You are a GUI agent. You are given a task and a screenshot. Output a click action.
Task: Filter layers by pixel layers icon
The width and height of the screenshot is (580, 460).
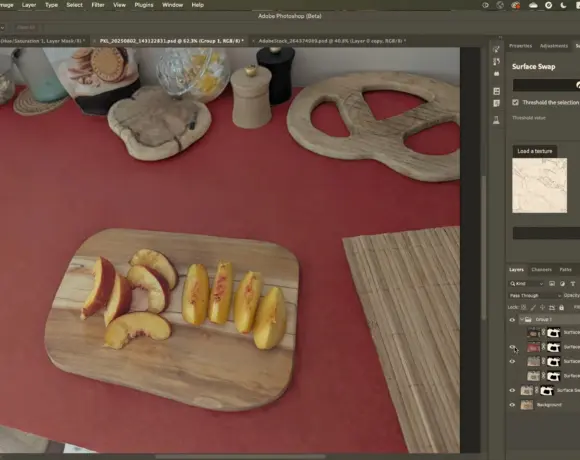point(552,284)
